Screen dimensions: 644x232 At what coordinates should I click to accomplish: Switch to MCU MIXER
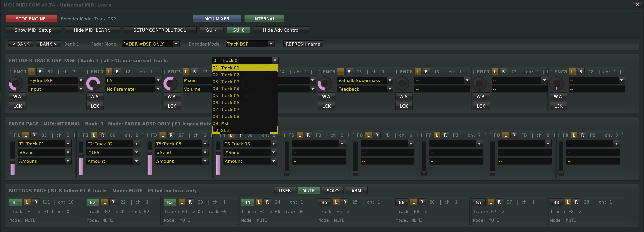click(x=217, y=19)
